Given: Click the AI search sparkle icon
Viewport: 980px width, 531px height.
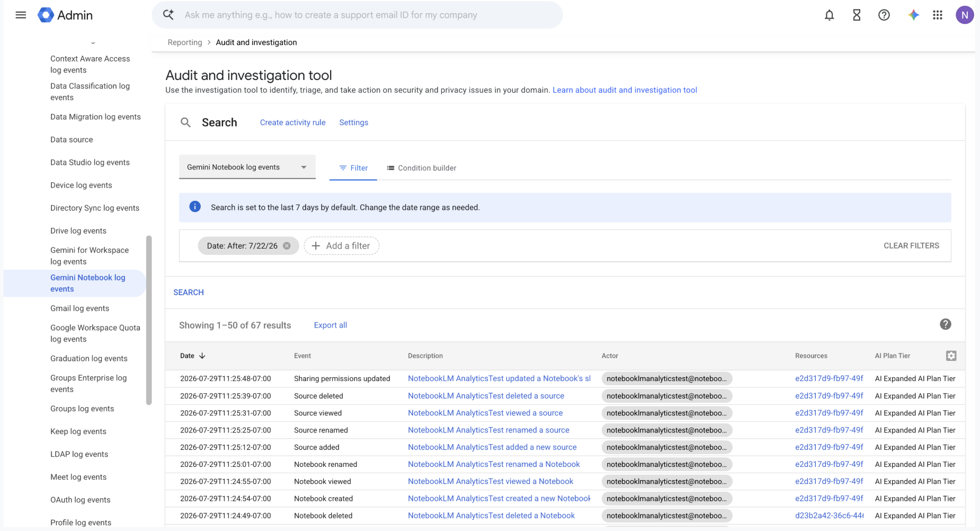Looking at the screenshot, I should click(168, 15).
